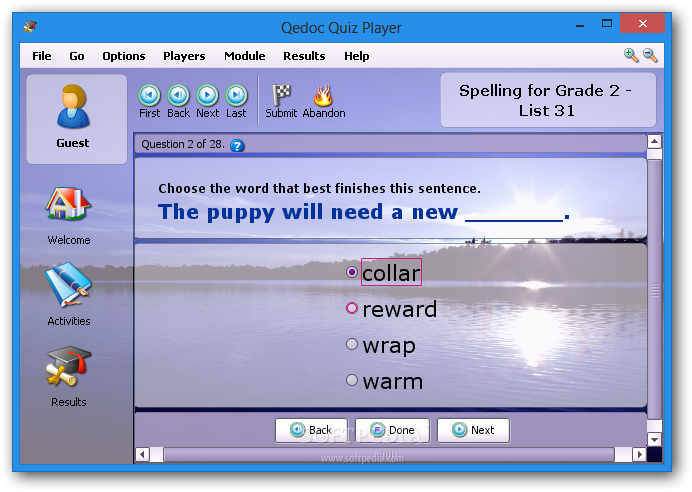The width and height of the screenshot is (692, 492).
Task: Minimize the Qedoc Quiz Player window
Action: pos(580,24)
